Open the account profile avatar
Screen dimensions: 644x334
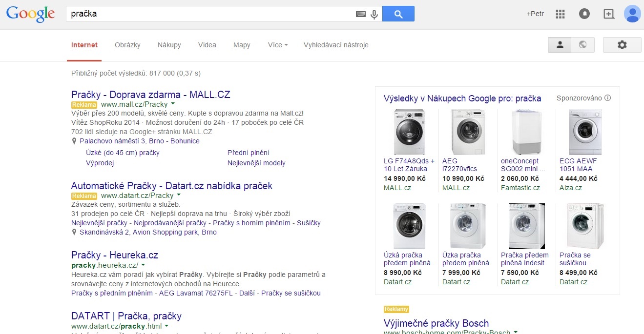(x=632, y=14)
